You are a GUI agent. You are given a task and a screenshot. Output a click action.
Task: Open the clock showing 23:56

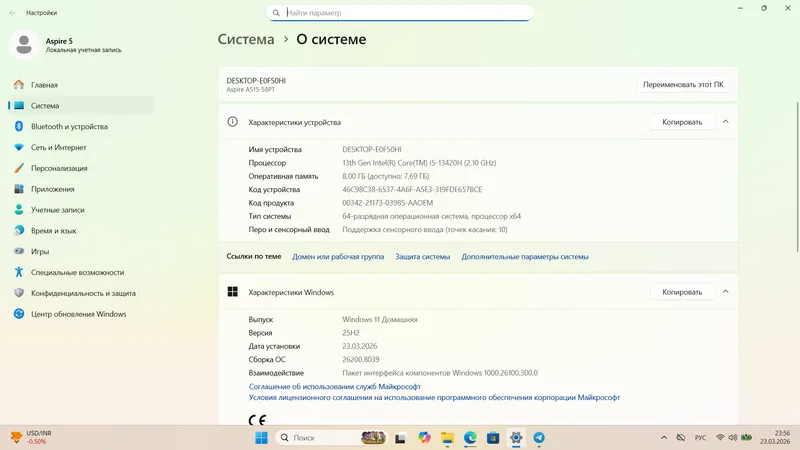[x=774, y=437]
